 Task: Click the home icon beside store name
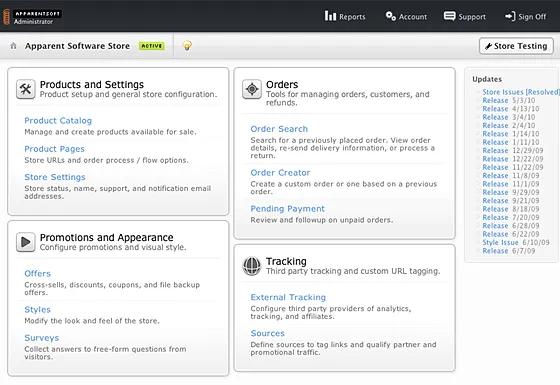(14, 46)
